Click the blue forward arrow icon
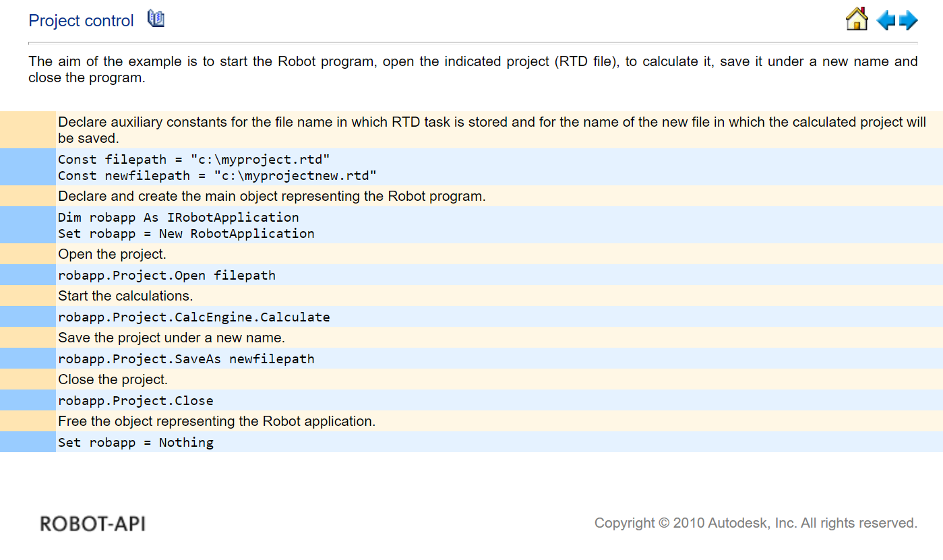Screen dimensions: 943x560 tap(909, 20)
